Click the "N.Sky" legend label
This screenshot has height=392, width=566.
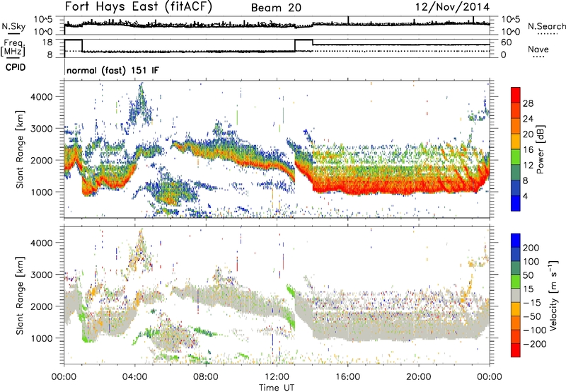(x=13, y=26)
